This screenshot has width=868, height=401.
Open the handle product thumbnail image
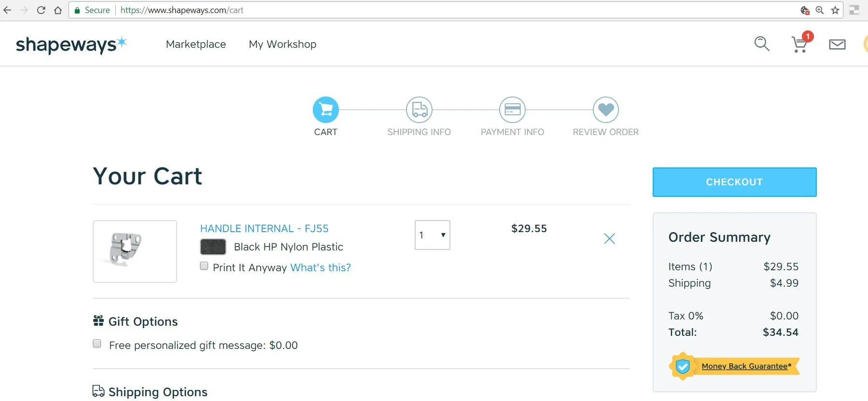[135, 251]
